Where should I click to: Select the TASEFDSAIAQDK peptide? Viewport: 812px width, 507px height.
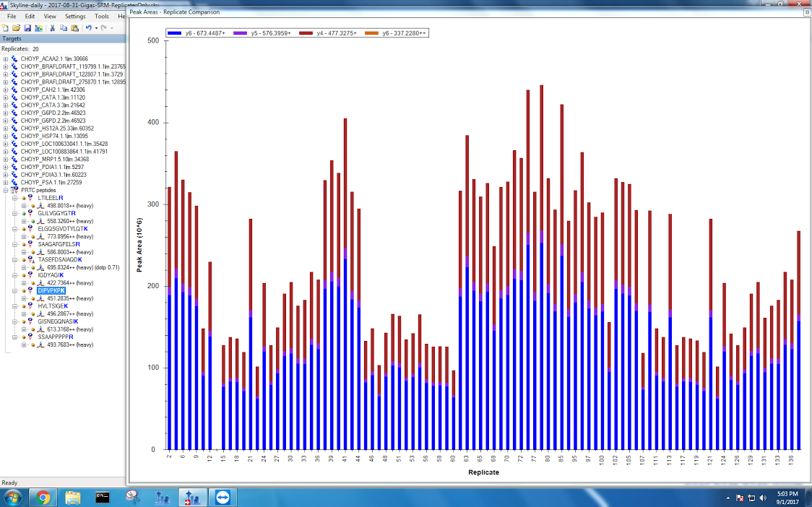[60, 259]
